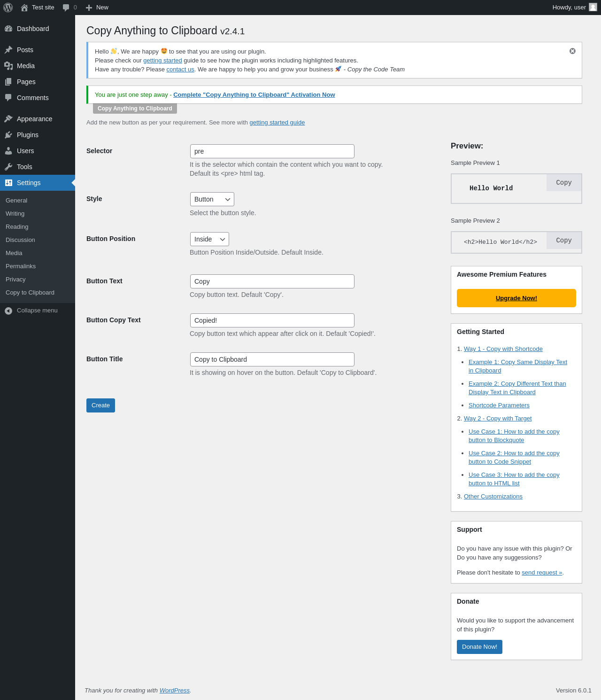601x700 pixels.
Task: Open the Style dropdown set to Button
Action: (x=212, y=199)
